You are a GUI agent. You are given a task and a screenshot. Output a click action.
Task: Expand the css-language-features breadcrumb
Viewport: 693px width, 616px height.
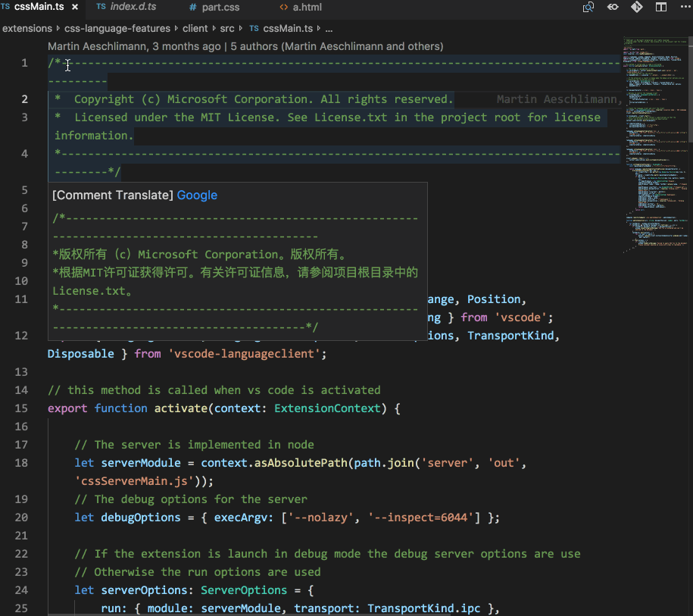click(117, 29)
